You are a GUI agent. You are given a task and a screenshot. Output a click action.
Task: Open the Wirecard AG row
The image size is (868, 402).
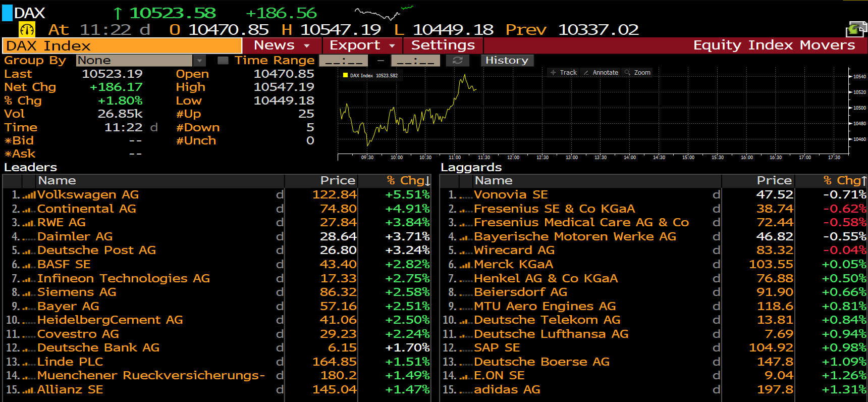(x=654, y=250)
